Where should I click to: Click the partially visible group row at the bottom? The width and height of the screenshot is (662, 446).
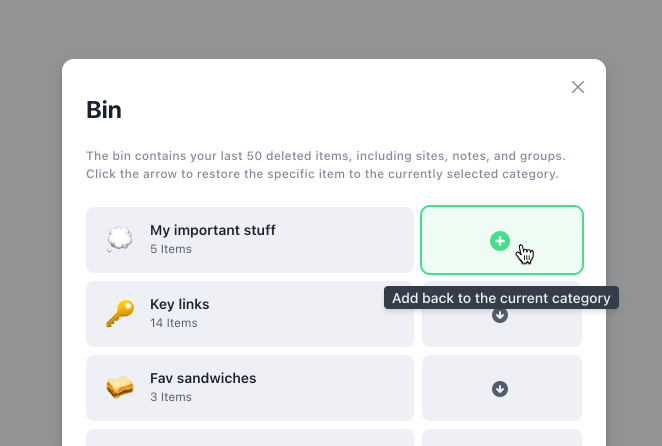250,438
